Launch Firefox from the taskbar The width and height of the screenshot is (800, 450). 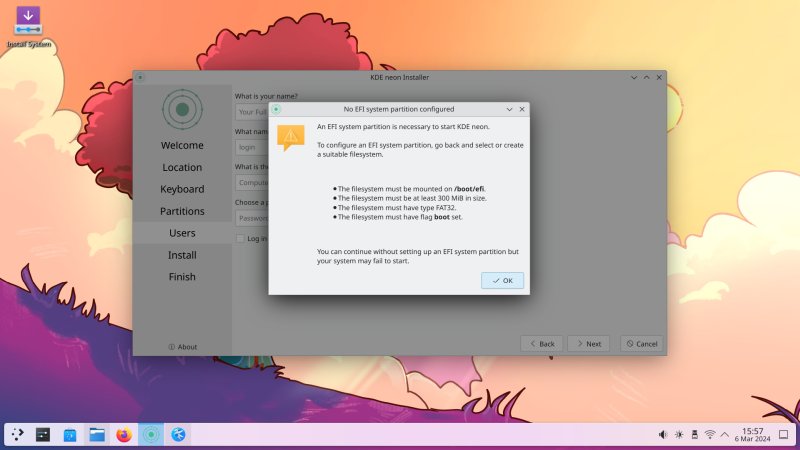tap(124, 435)
